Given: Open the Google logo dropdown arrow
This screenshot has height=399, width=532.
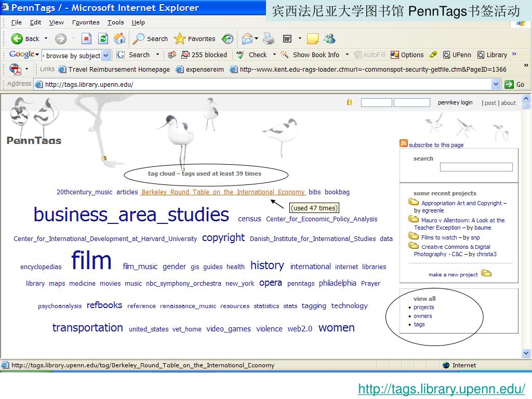Looking at the screenshot, I should [37, 55].
